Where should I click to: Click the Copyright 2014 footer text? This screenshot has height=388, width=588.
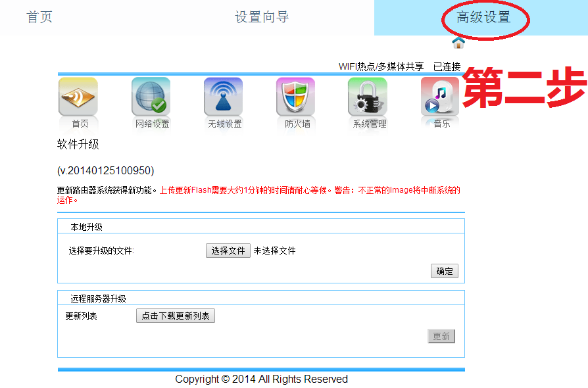click(x=261, y=379)
